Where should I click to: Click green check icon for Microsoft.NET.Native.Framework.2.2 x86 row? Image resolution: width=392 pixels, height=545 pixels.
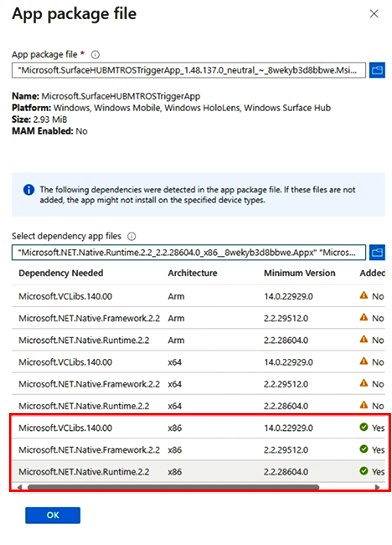tap(364, 449)
